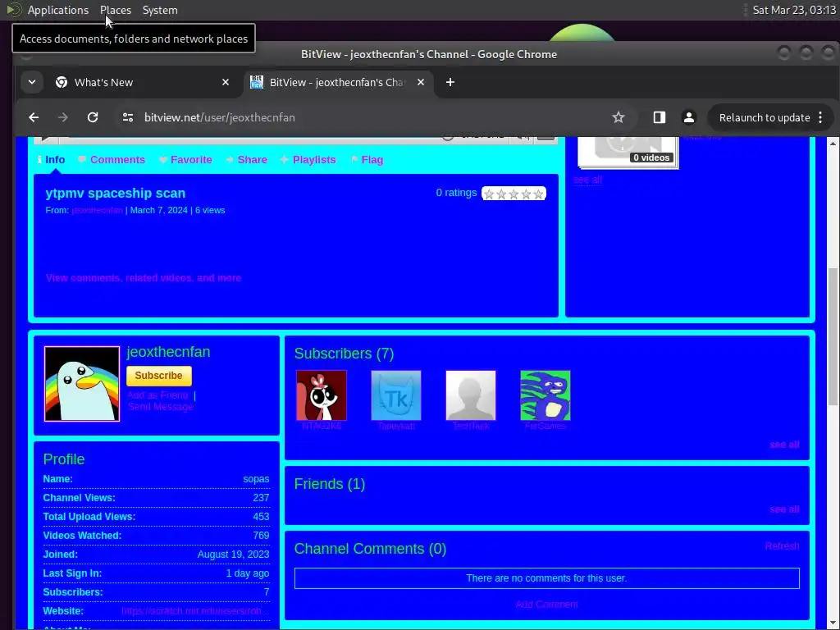
Task: Click Add Comment link
Action: tap(546, 605)
